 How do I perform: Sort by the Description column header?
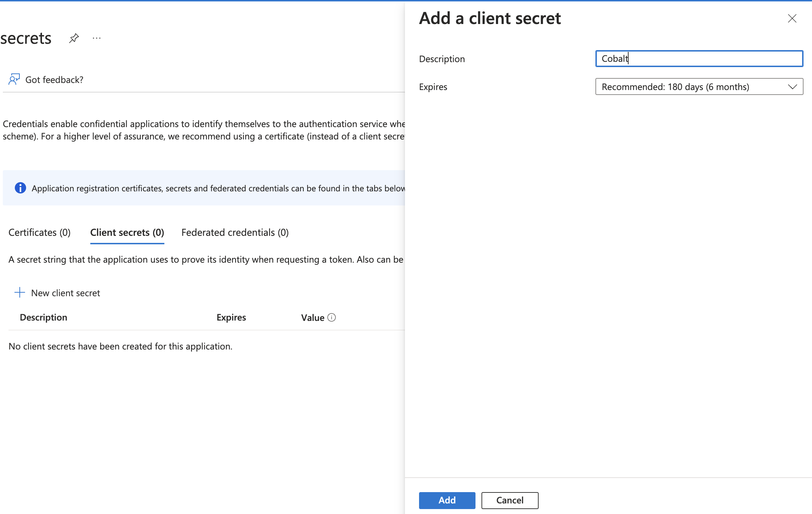(x=43, y=317)
